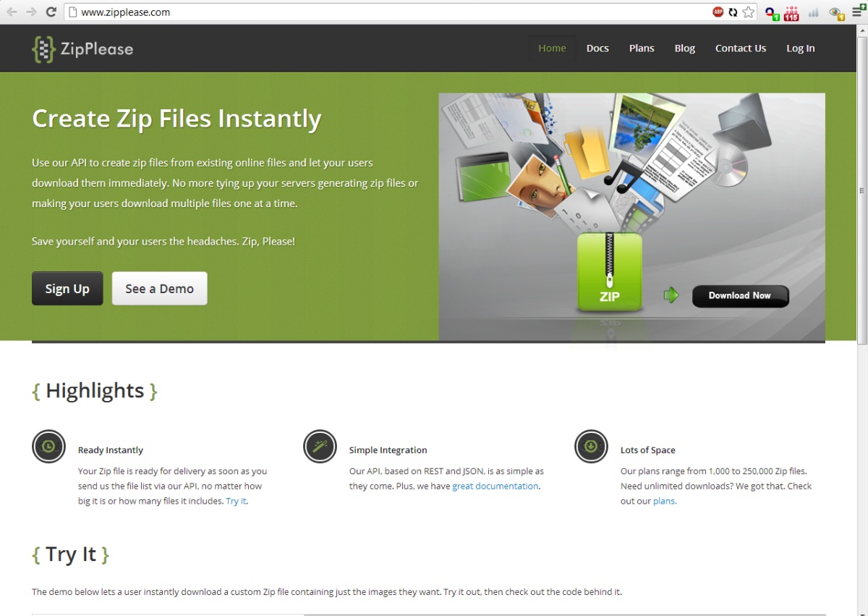Click the Download Now button in banner

(x=740, y=295)
